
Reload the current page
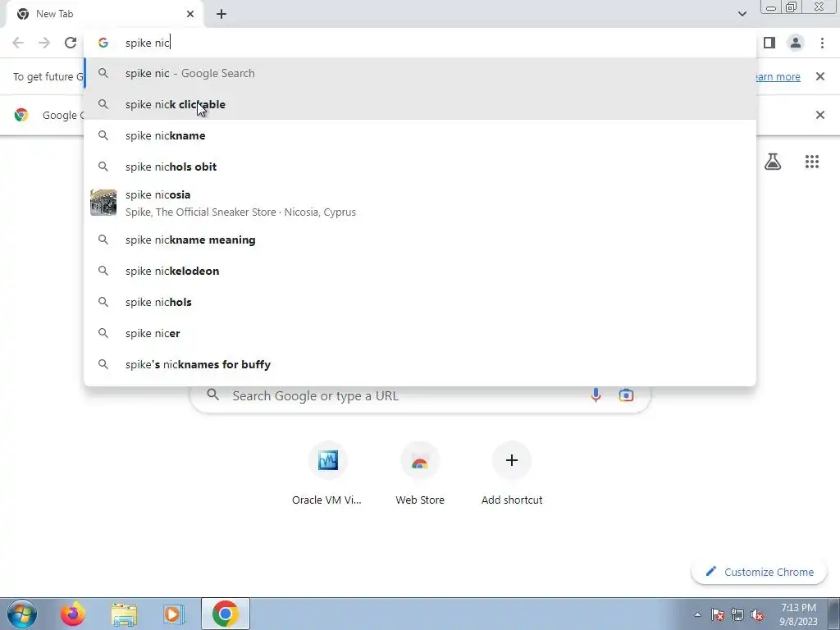[71, 43]
